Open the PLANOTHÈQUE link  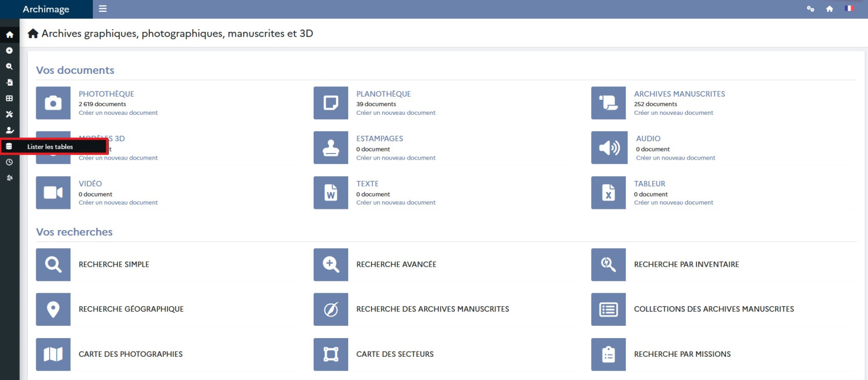click(383, 94)
